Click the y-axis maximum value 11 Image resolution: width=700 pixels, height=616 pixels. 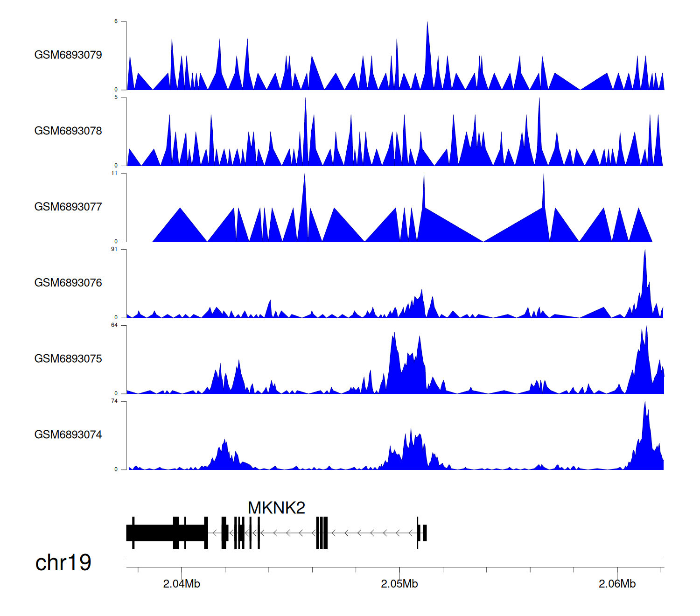(114, 173)
